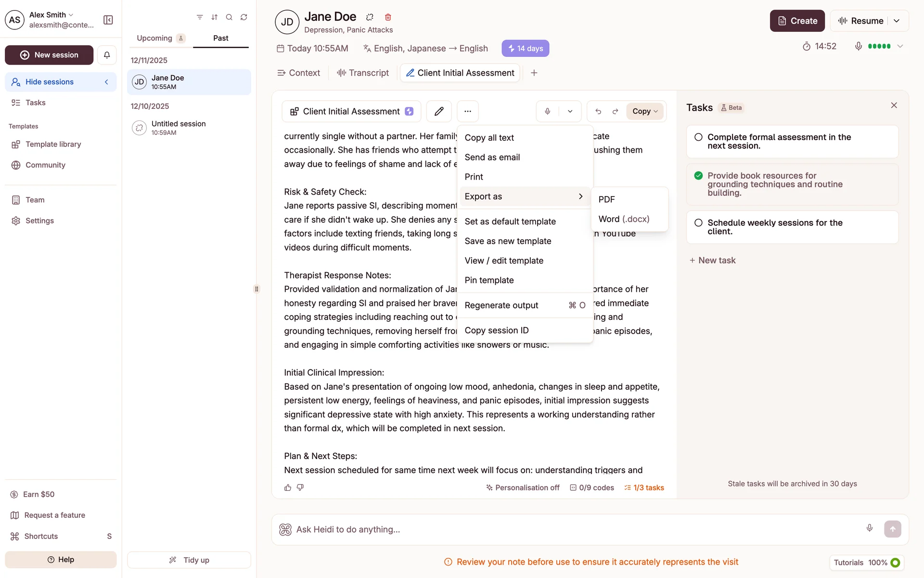Click the New session button
The width and height of the screenshot is (924, 578).
(49, 55)
